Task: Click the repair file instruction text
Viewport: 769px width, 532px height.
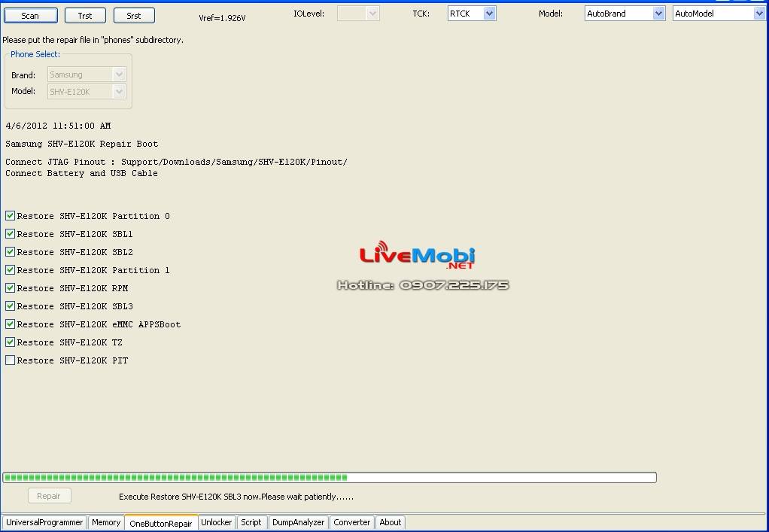Action: click(93, 40)
